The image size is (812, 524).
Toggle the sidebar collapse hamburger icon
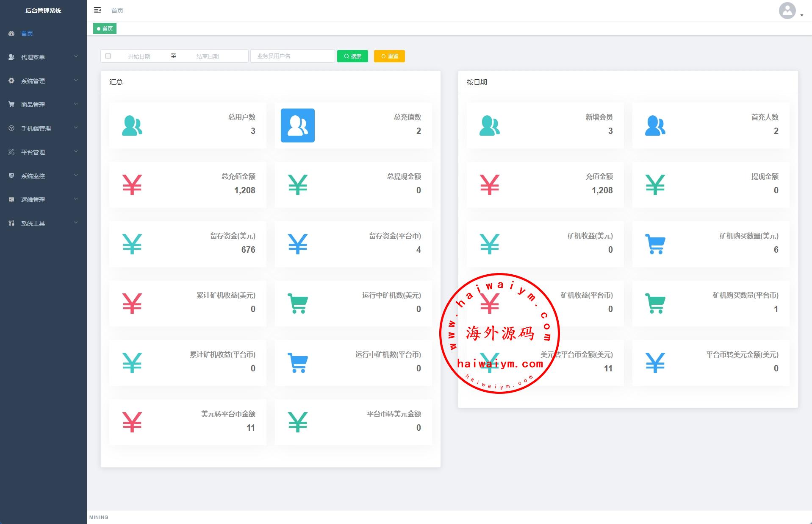coord(97,10)
